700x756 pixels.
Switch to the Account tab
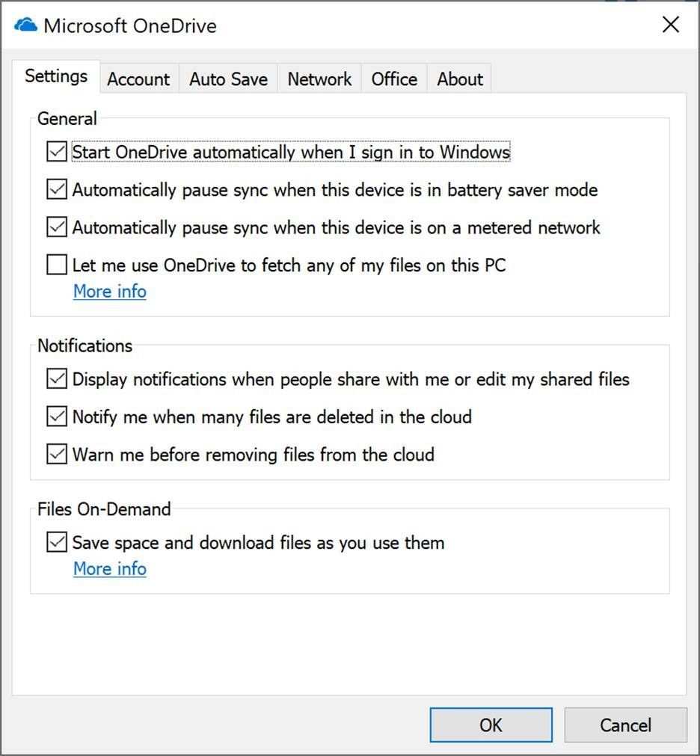[138, 79]
